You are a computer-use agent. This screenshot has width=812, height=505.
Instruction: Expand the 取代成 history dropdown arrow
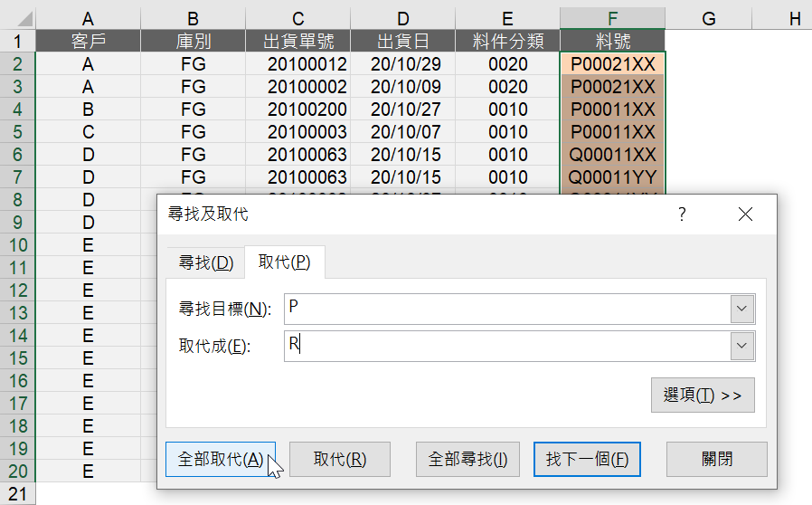[742, 346]
